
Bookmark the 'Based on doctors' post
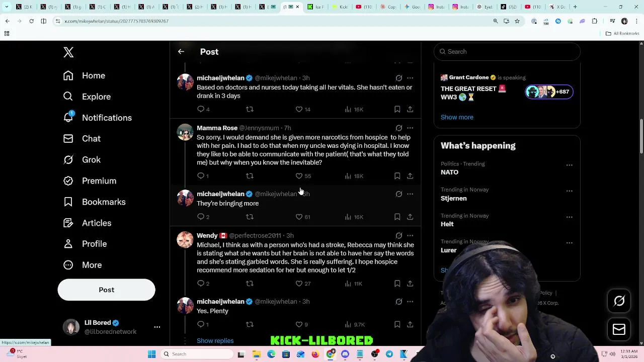[397, 109]
